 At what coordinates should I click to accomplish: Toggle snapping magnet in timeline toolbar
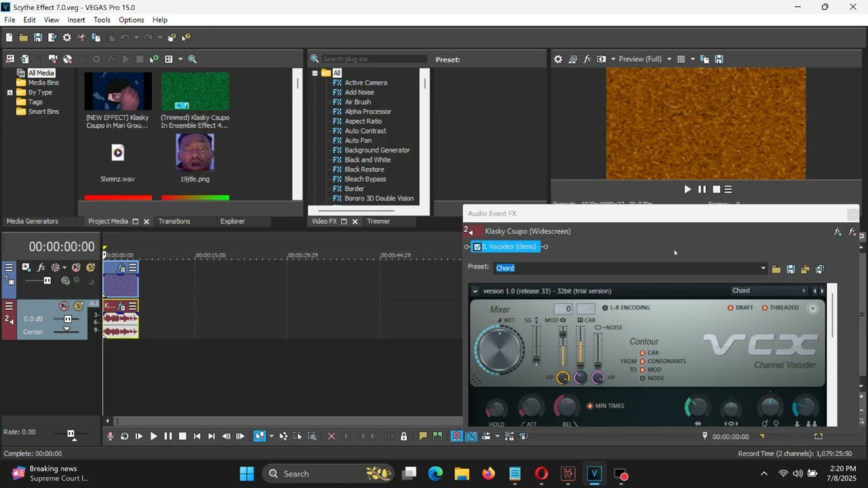point(457,436)
